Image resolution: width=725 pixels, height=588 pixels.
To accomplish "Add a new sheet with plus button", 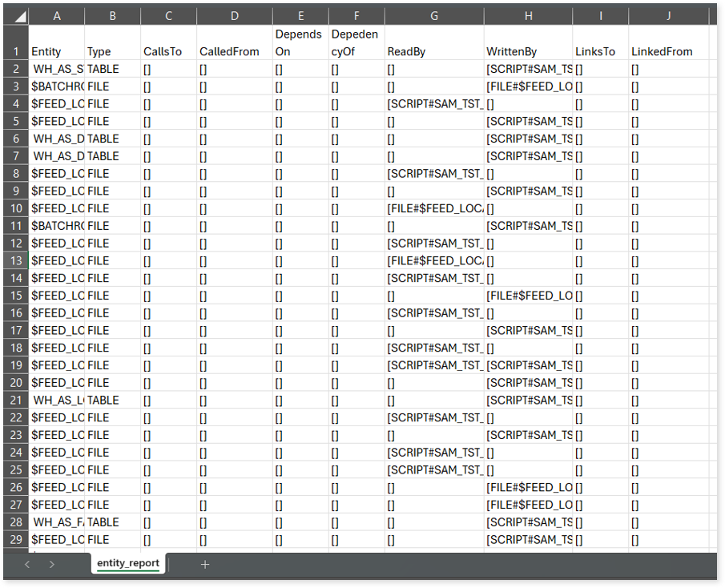I will 205,564.
